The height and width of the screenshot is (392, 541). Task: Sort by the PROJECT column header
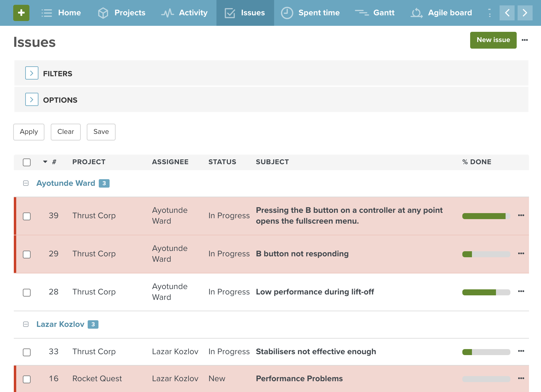pyautogui.click(x=89, y=162)
